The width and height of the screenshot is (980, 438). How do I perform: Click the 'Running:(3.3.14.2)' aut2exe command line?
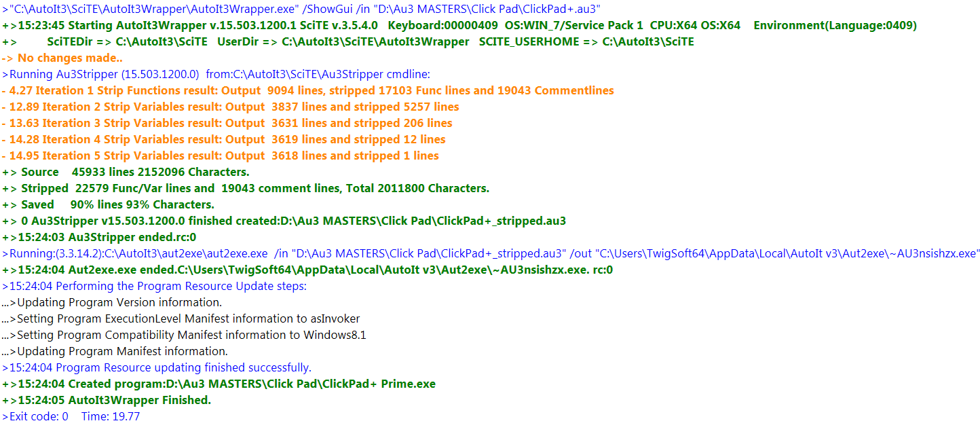[x=491, y=253]
